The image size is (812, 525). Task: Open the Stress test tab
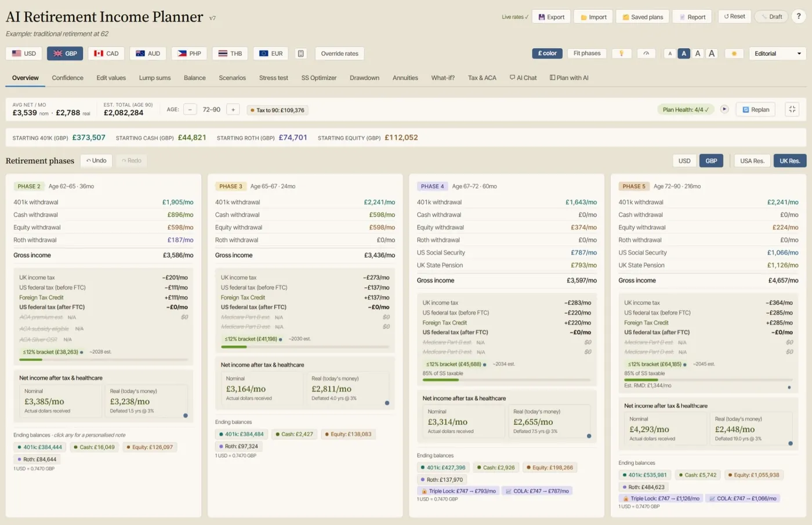click(273, 78)
